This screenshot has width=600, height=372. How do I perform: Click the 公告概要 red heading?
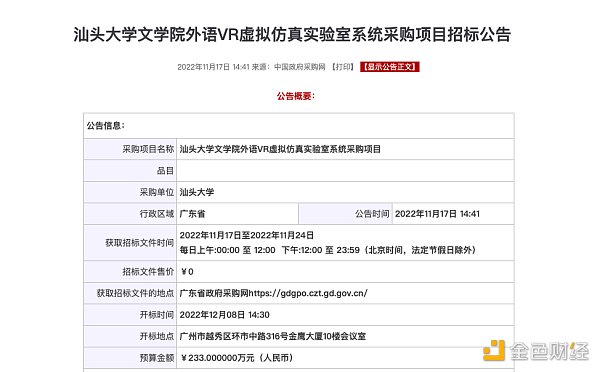coord(296,96)
